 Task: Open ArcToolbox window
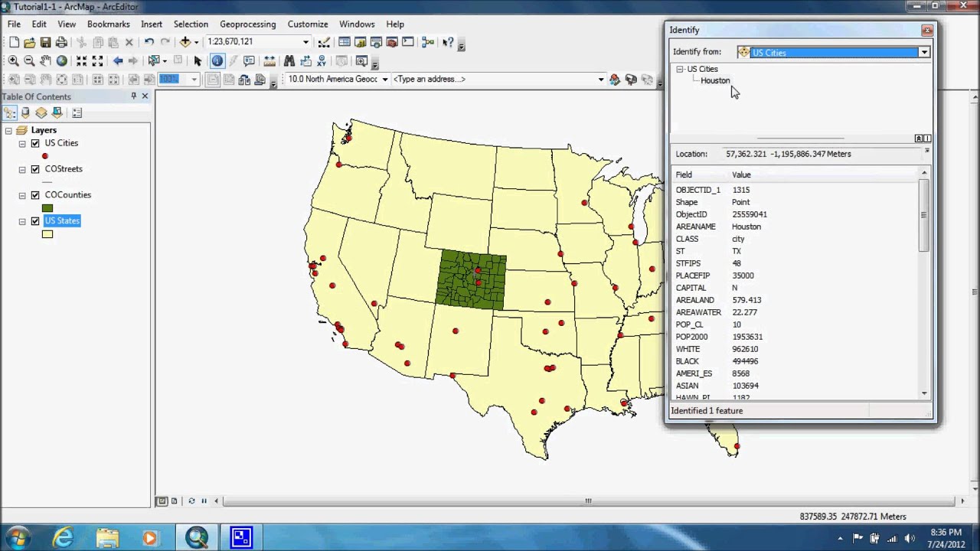pos(392,42)
